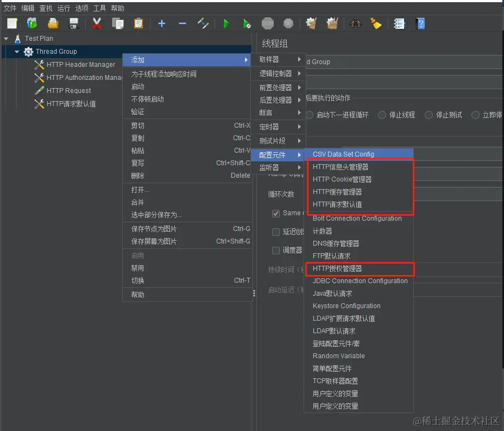The width and height of the screenshot is (504, 431).
Task: Enable the 调度器 checkbox
Action: click(x=276, y=250)
